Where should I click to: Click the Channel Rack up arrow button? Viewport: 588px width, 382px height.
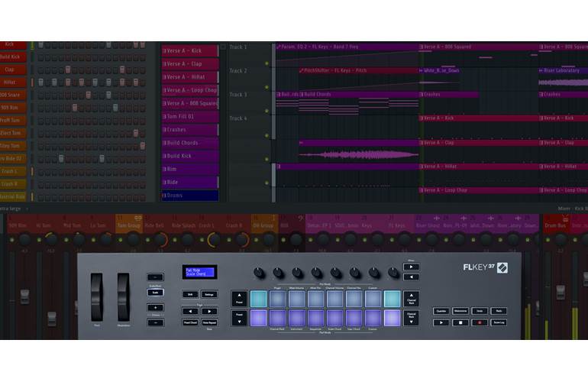(412, 299)
